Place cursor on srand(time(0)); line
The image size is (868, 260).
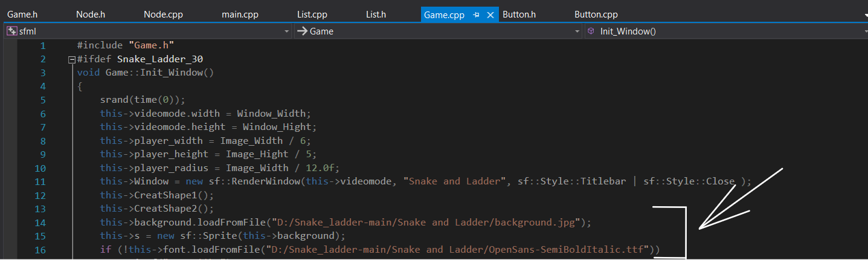point(143,100)
